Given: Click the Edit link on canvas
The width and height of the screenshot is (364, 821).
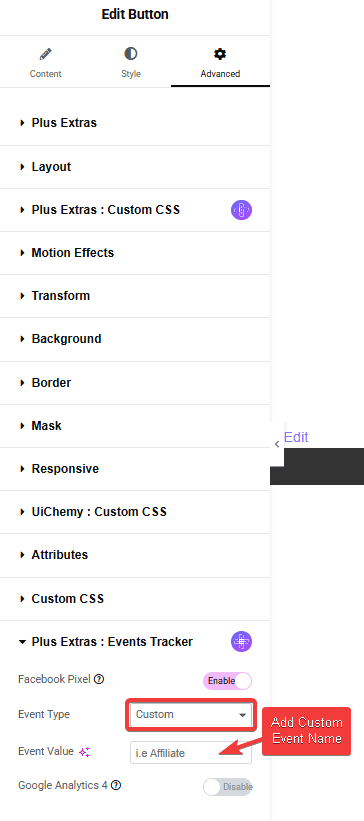Looking at the screenshot, I should [x=296, y=437].
